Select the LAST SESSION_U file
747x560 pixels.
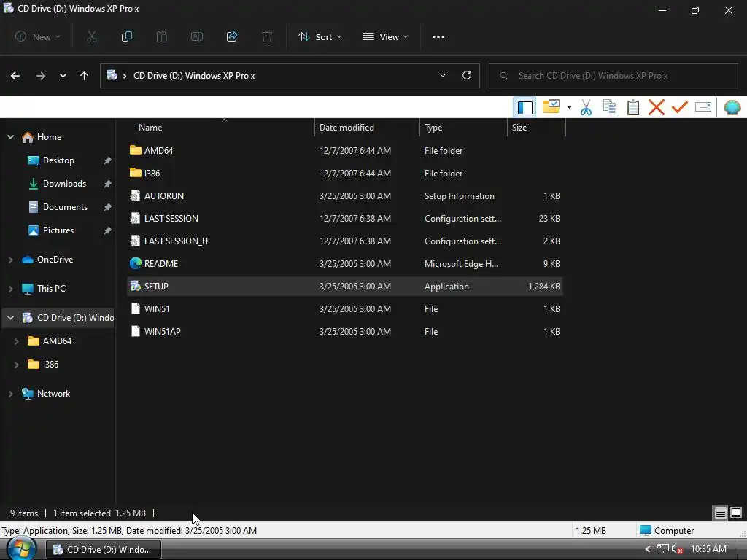coord(345,241)
